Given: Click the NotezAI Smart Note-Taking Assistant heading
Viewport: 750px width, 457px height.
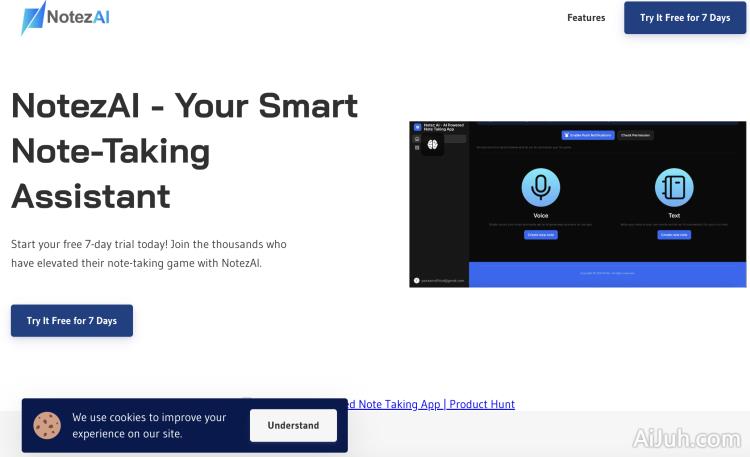Looking at the screenshot, I should (184, 149).
